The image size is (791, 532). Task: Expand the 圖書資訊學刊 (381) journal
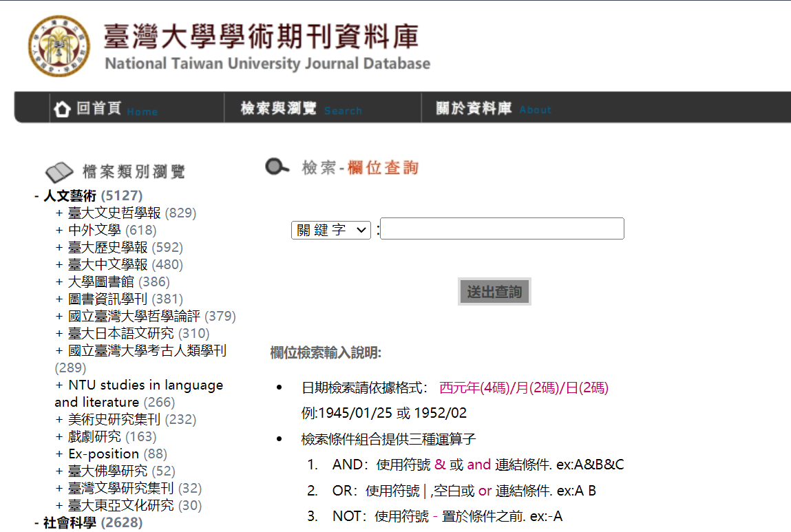click(119, 299)
